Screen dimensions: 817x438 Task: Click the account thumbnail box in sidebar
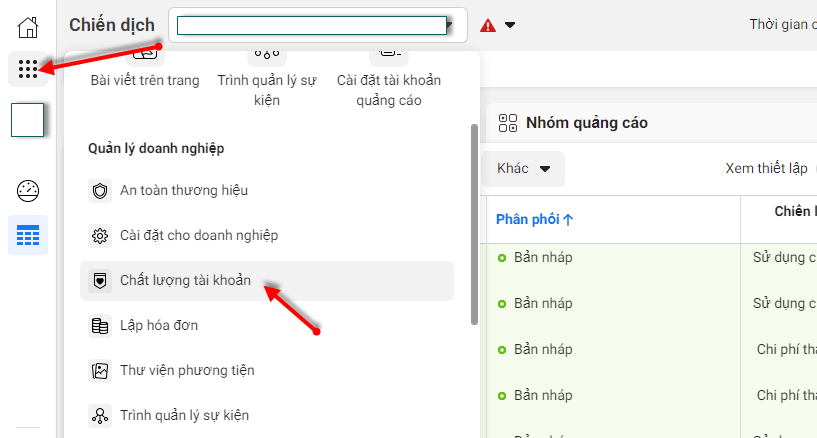click(28, 120)
